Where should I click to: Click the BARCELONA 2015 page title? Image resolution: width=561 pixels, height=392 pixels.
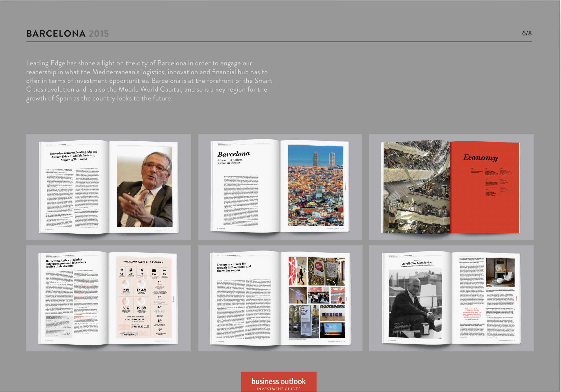pos(68,33)
